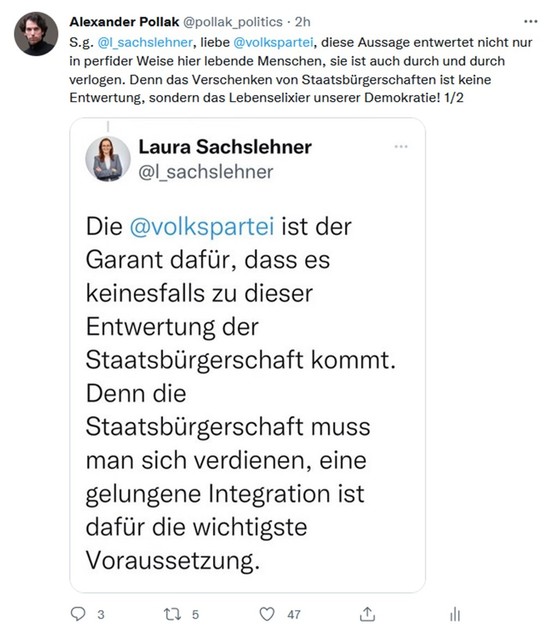Image resolution: width=550 pixels, height=637 pixels.
Task: Open the @volkspartei mention in quoted tweet
Action: pyautogui.click(x=202, y=226)
